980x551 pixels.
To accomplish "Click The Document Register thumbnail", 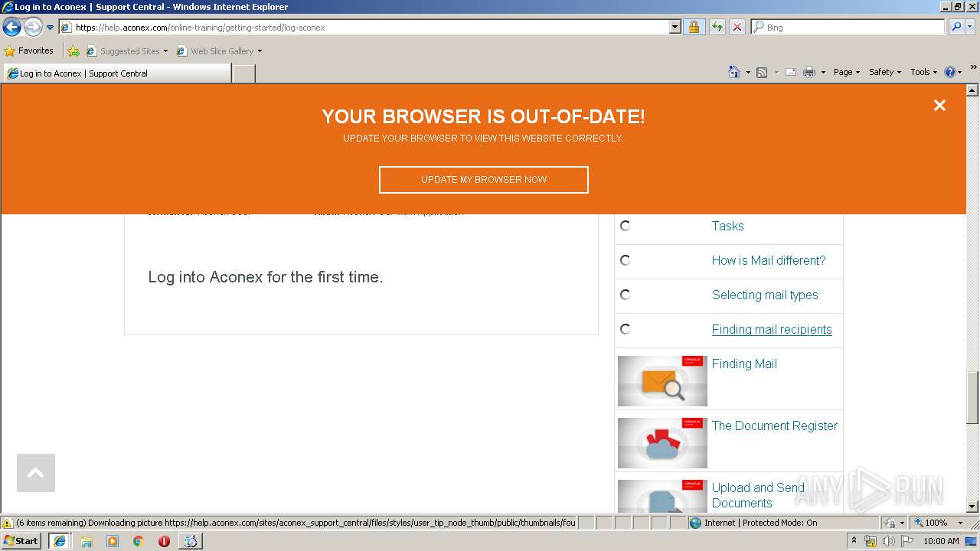I will tap(662, 443).
